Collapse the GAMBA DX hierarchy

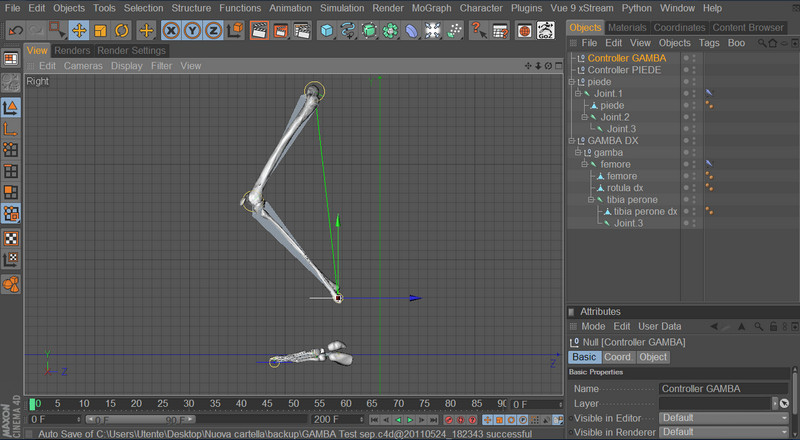coord(572,141)
